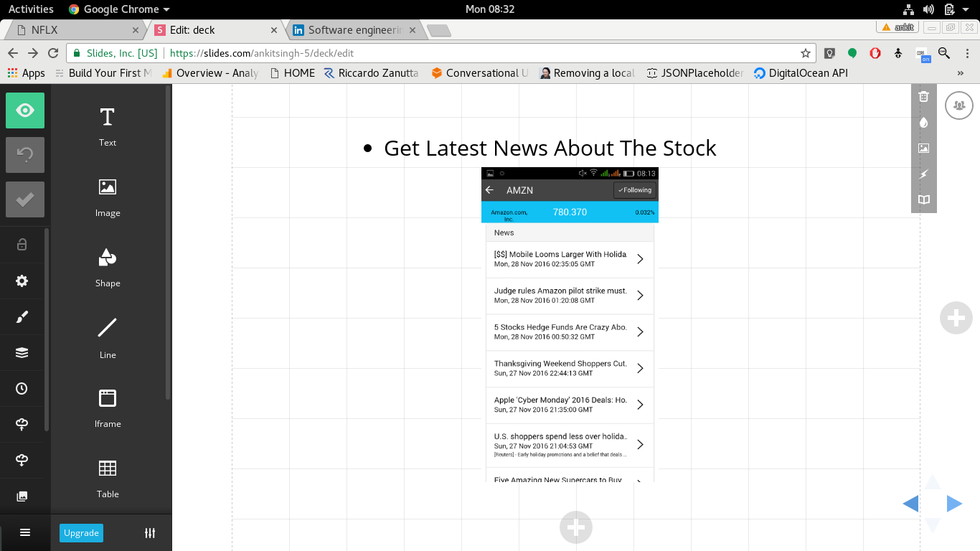The image size is (980, 551).
Task: Click the import cloud upload icon
Action: (22, 424)
